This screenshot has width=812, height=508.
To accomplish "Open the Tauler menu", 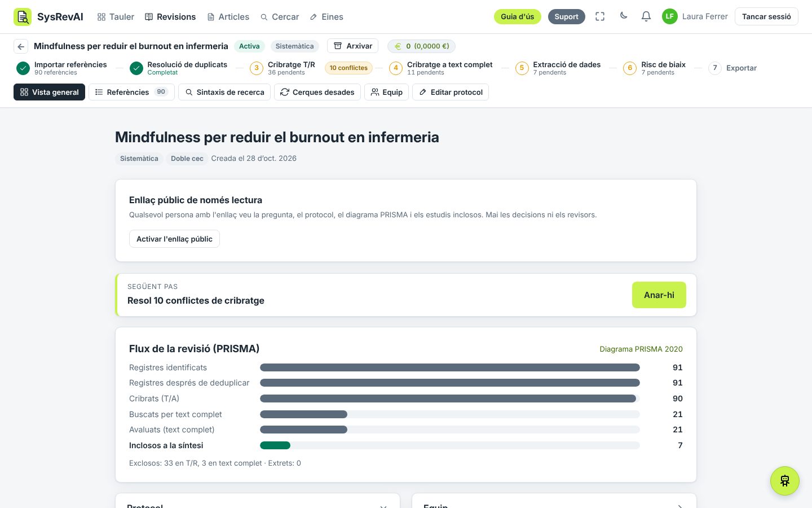I will pos(116,17).
